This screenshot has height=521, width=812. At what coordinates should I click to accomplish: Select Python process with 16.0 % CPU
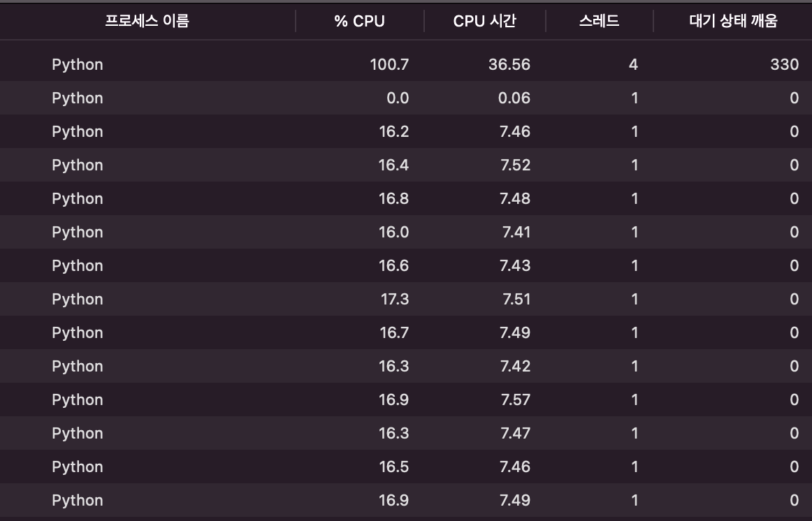(406, 232)
